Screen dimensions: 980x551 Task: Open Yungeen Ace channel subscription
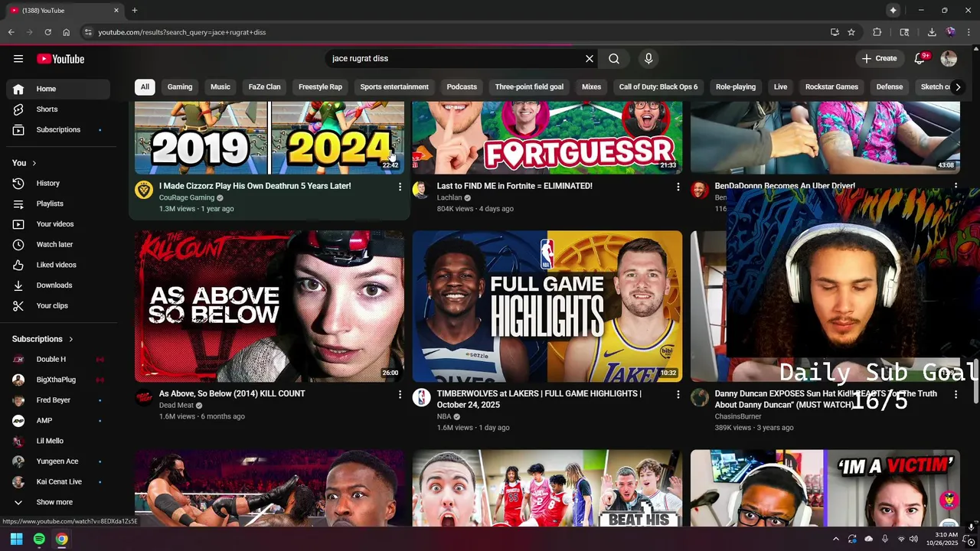(58, 461)
